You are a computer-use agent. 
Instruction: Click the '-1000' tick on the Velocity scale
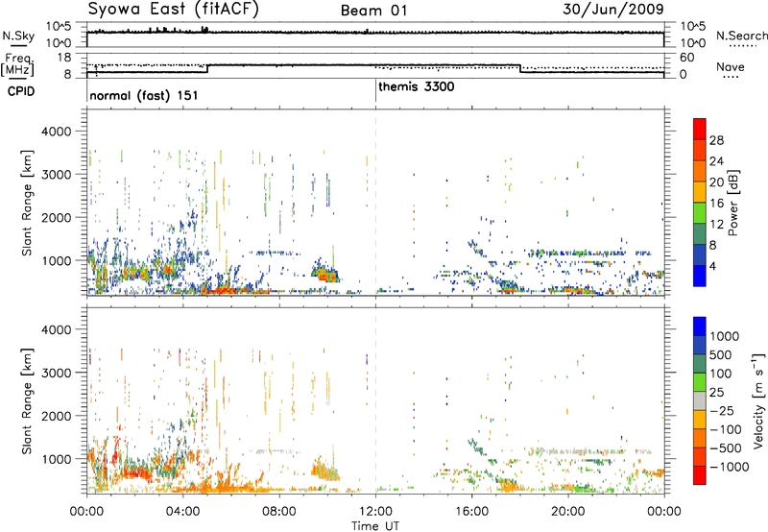click(x=729, y=467)
